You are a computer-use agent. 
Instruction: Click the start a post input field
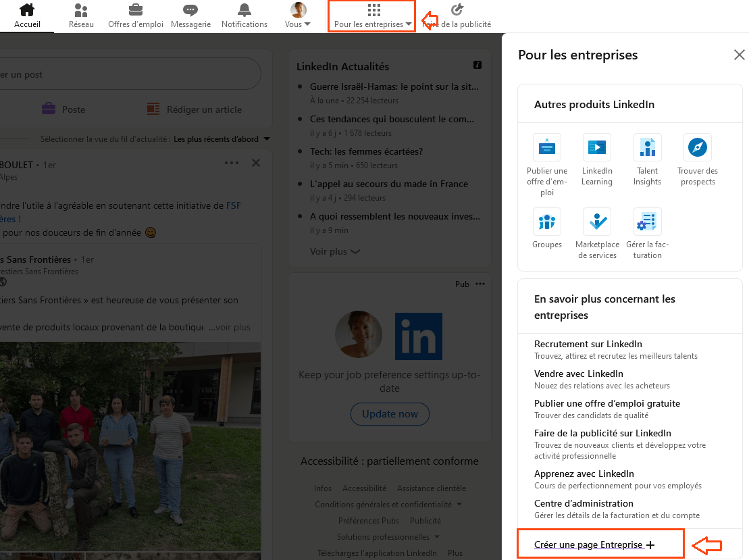click(x=129, y=74)
